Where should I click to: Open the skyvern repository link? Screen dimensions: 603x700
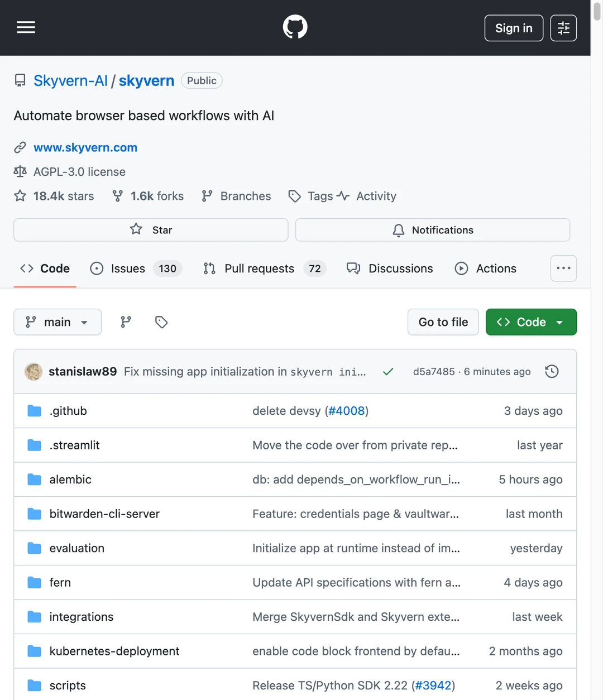[x=146, y=81]
